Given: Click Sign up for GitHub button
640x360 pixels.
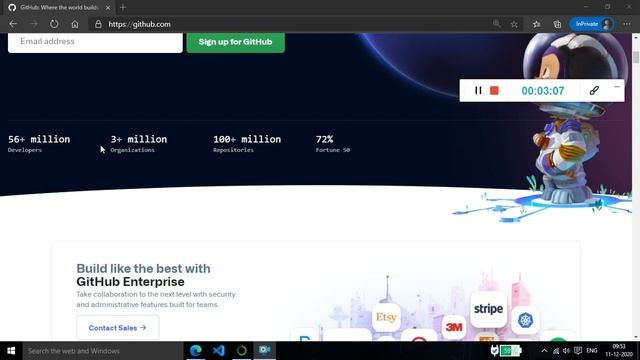Looking at the screenshot, I should pos(236,42).
